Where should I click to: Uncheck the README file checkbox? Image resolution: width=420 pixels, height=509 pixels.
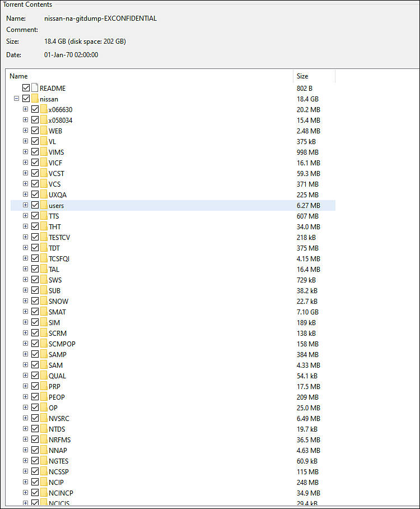(x=26, y=87)
